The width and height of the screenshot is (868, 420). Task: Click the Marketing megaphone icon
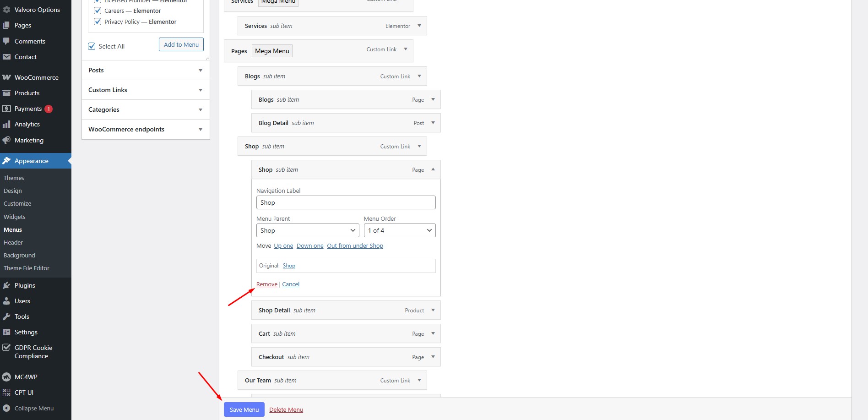click(x=6, y=140)
